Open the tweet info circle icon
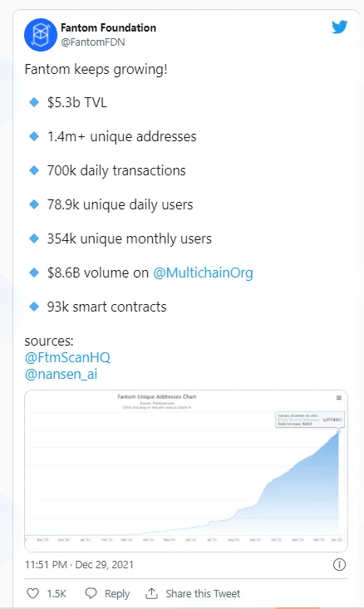 [x=339, y=564]
